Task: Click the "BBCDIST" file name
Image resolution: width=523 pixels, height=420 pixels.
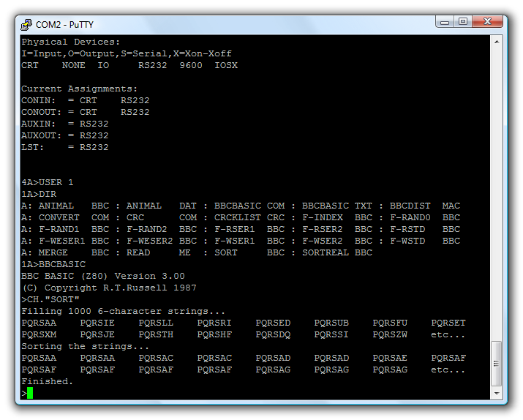Action: [410, 206]
